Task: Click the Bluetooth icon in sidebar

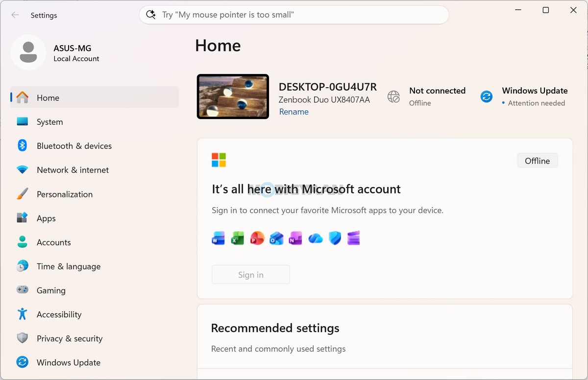Action: (23, 145)
